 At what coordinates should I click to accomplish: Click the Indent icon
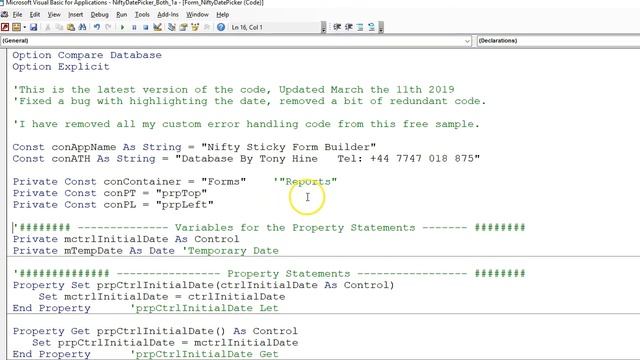[337, 27]
